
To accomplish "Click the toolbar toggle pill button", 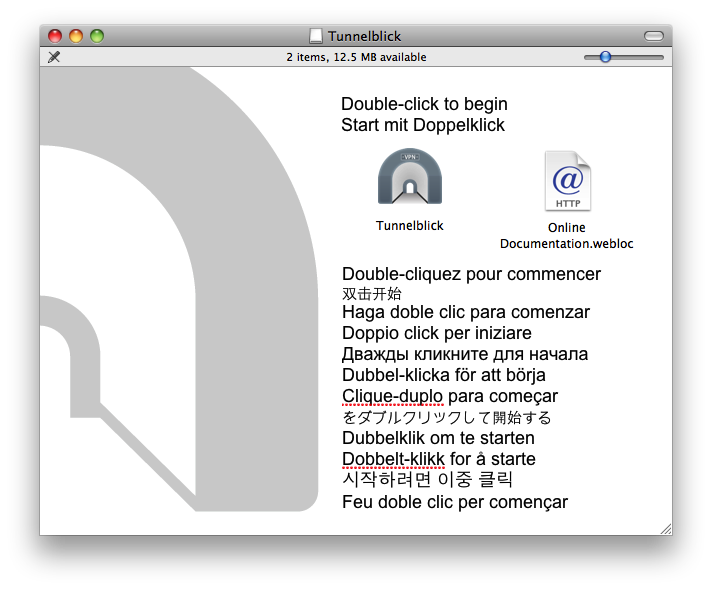I will click(654, 36).
